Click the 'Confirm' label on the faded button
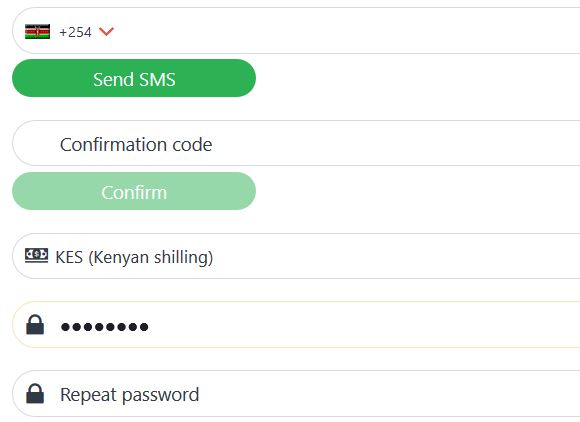The width and height of the screenshot is (580, 422). pos(134,192)
